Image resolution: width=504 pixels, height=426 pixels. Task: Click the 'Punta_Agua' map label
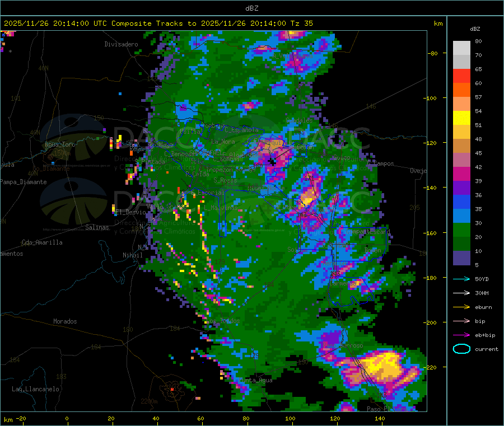pyautogui.click(x=255, y=381)
